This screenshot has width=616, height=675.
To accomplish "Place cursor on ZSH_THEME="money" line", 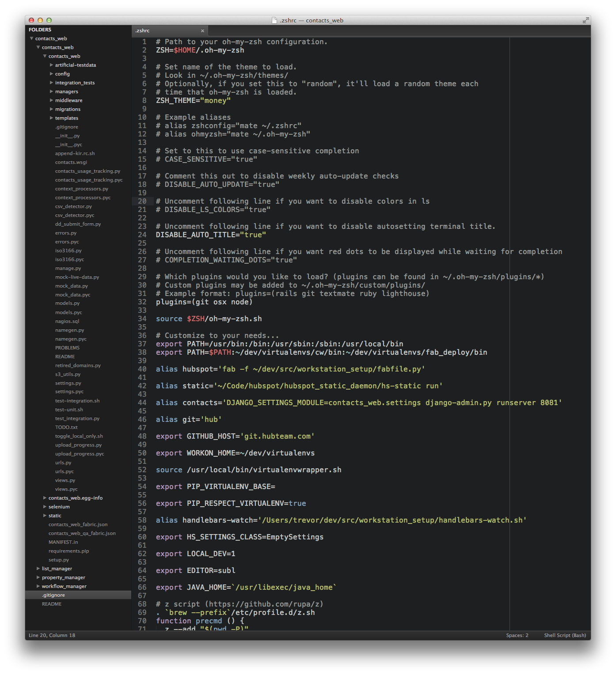I will pos(193,100).
